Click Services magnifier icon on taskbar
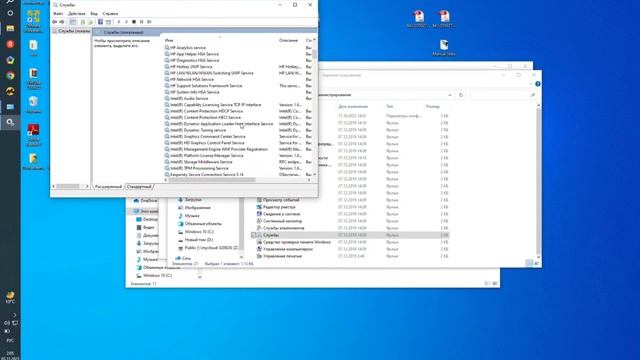 click(10, 122)
